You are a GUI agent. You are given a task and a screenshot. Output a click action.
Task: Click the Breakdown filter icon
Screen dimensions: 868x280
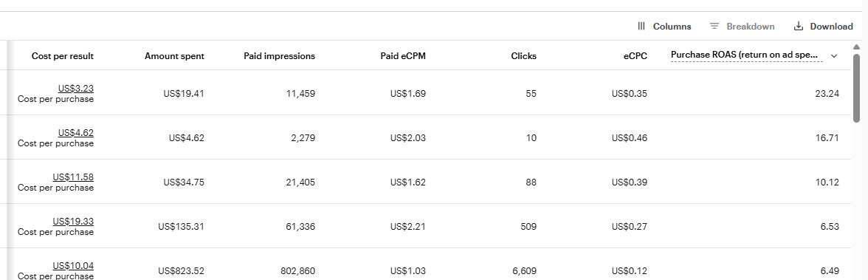click(x=714, y=26)
